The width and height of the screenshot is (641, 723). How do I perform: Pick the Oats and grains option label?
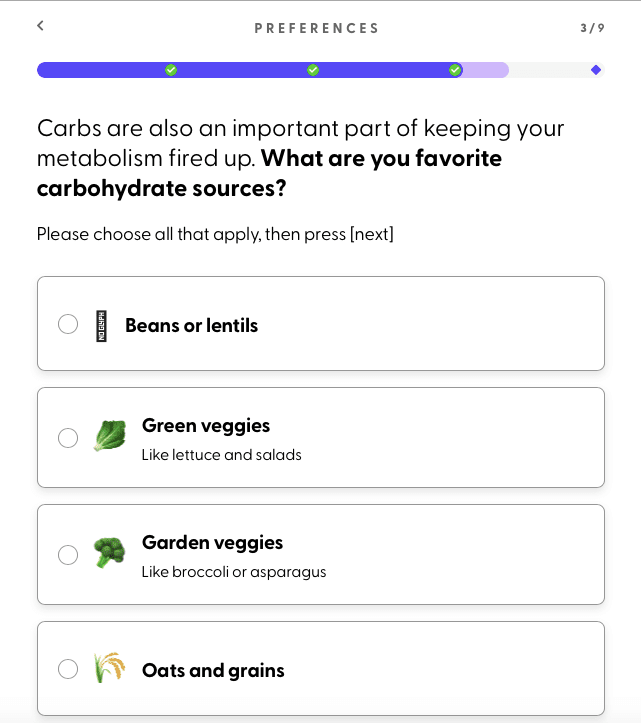213,670
